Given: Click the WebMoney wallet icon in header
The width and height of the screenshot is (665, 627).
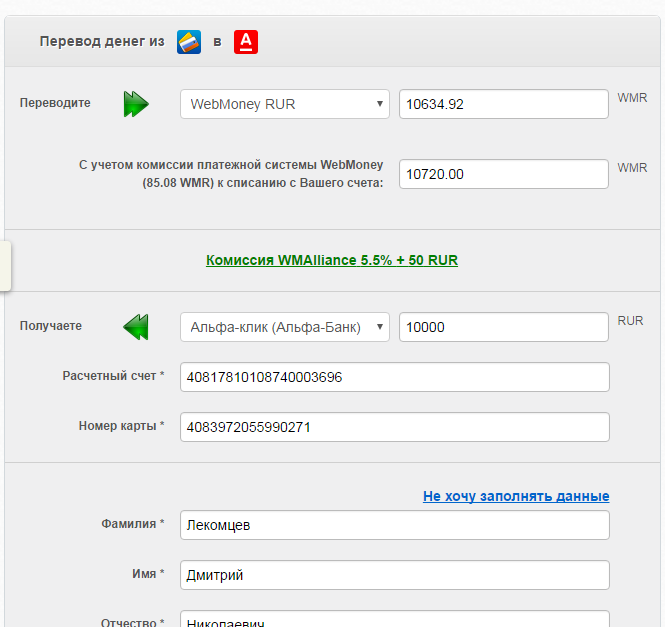Looking at the screenshot, I should (189, 42).
